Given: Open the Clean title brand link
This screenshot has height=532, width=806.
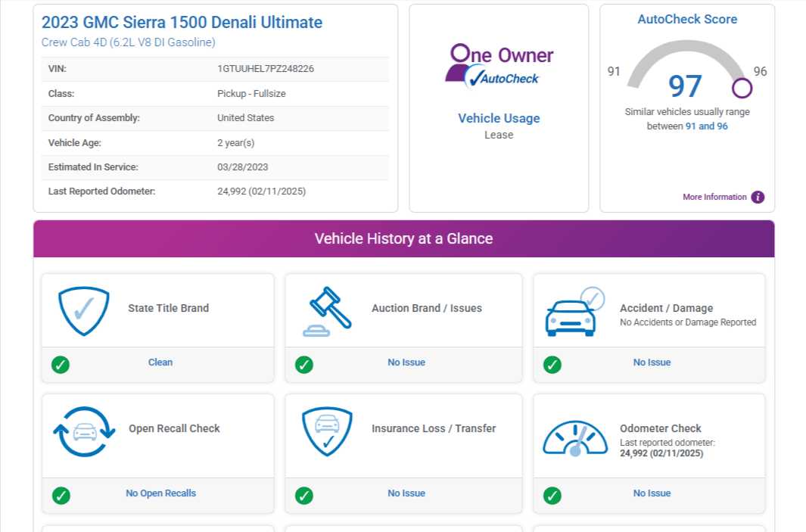Looking at the screenshot, I should [160, 362].
